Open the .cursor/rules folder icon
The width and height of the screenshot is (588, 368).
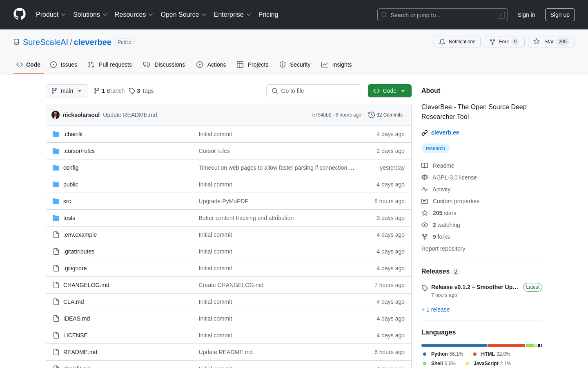[x=56, y=151]
